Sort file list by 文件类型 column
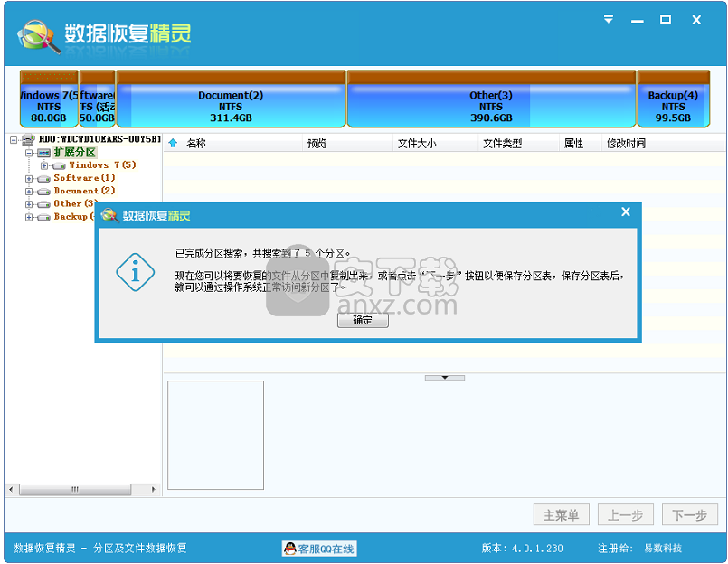Screen dimensions: 728x564 click(x=502, y=144)
